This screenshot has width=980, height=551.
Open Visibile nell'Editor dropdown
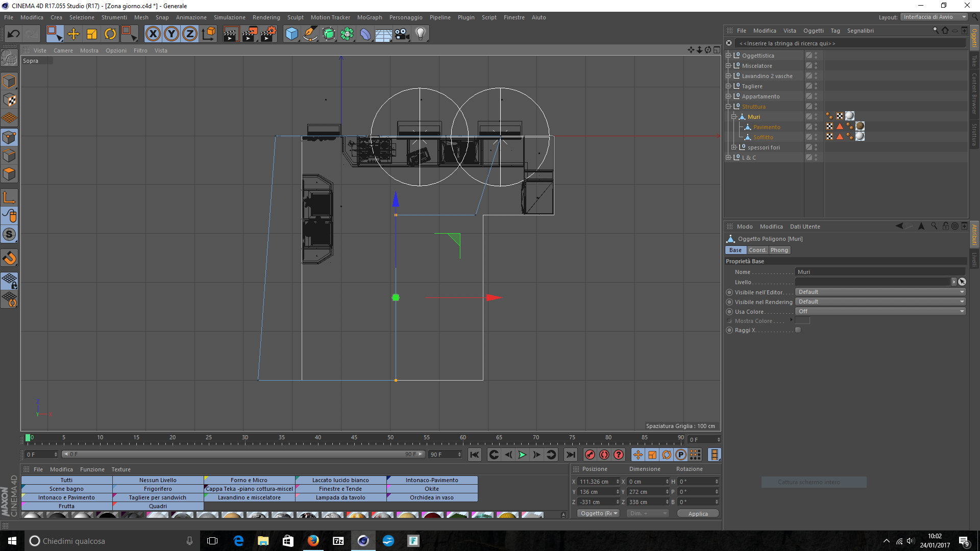pyautogui.click(x=880, y=292)
